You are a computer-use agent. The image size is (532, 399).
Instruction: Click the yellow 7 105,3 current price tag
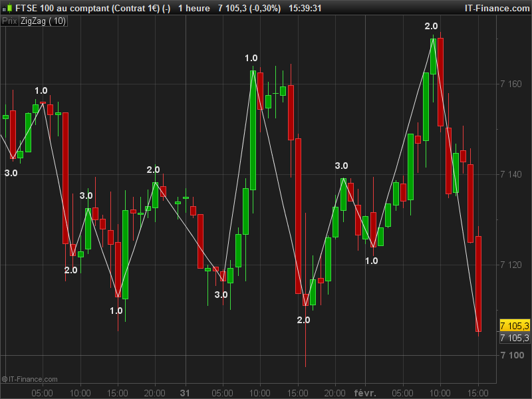pyautogui.click(x=514, y=326)
